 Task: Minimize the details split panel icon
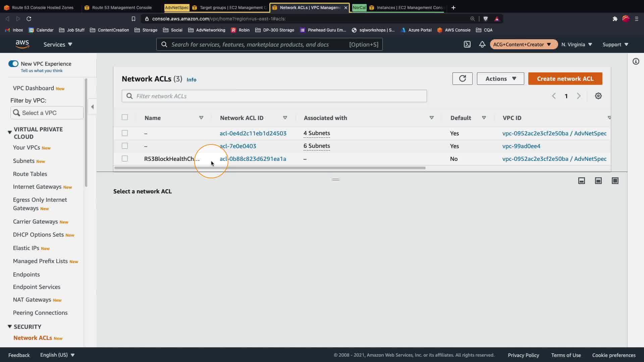click(x=581, y=181)
